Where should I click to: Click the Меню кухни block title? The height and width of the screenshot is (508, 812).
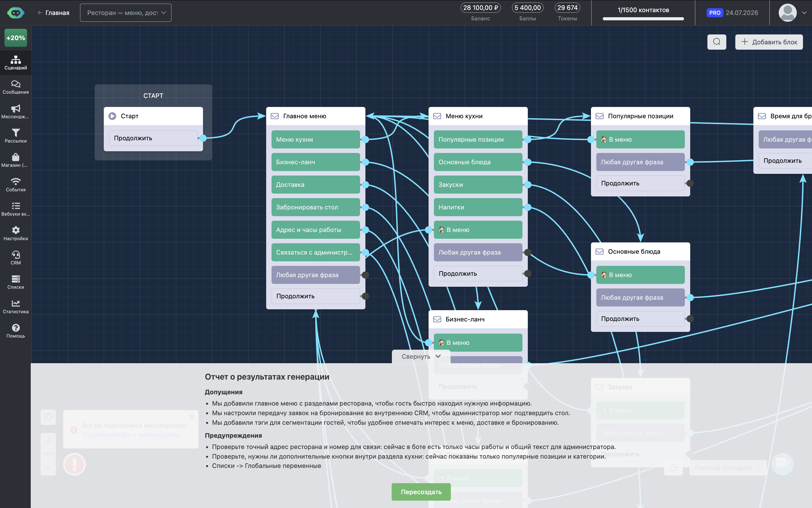(x=464, y=116)
